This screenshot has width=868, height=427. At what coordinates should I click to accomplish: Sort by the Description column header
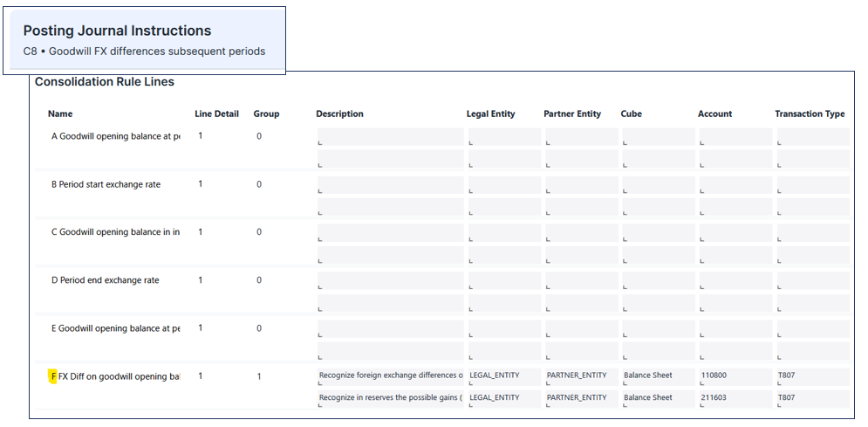coord(339,114)
